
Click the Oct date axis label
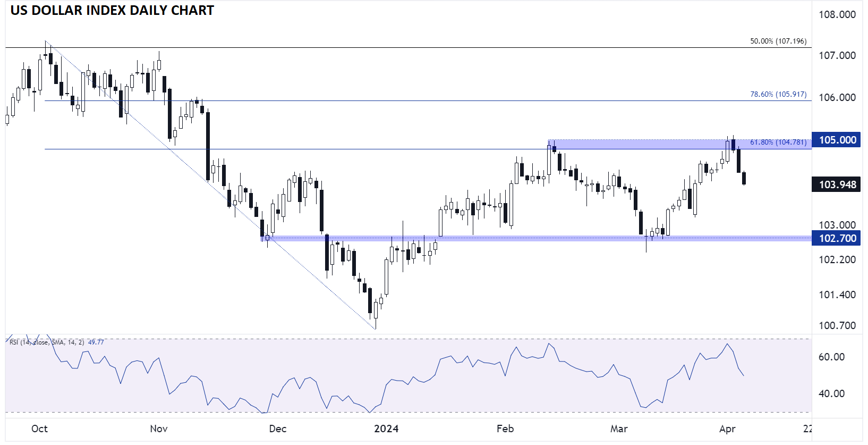39,429
